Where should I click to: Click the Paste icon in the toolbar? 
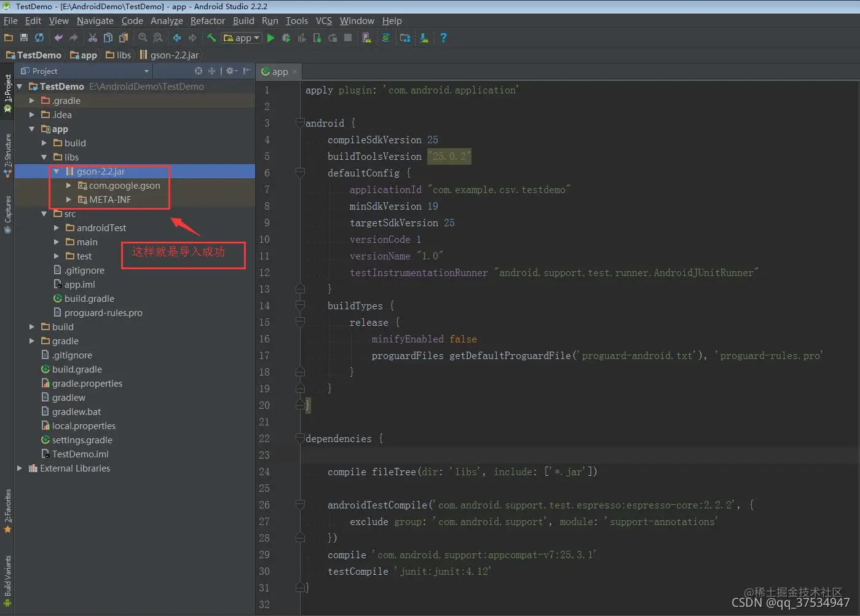tap(124, 38)
